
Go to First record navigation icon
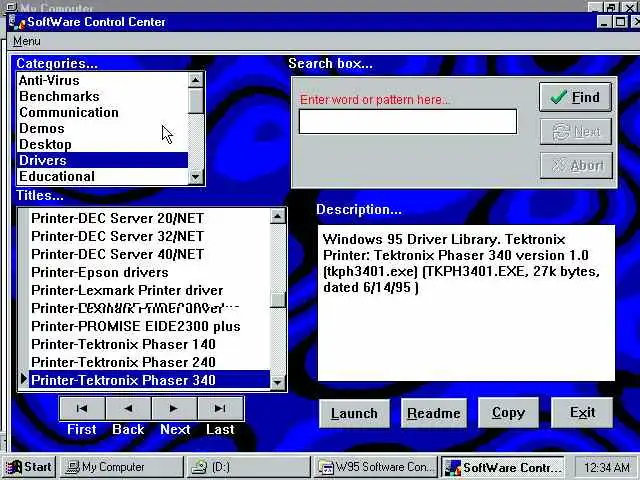click(x=82, y=408)
